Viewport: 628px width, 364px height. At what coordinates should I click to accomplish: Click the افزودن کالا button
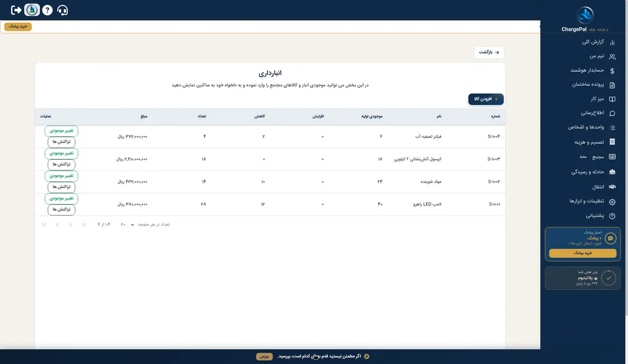[x=486, y=99]
